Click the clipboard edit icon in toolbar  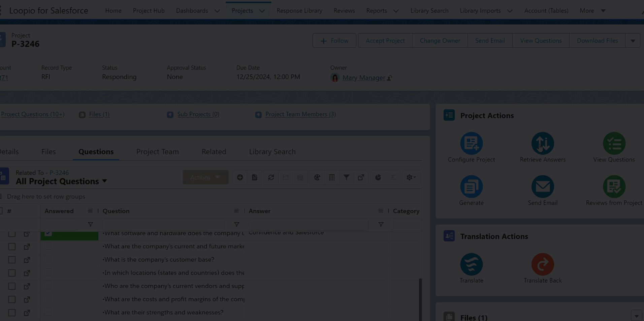click(x=300, y=177)
